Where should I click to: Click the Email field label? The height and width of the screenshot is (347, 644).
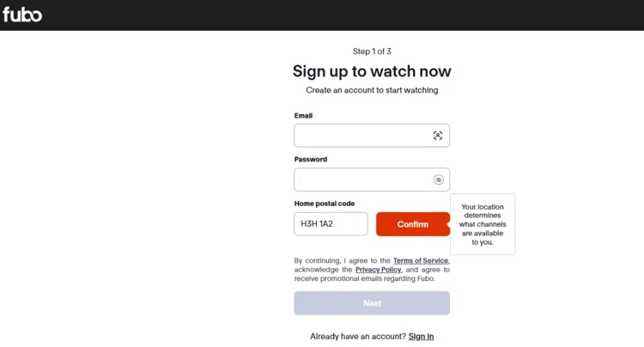click(303, 115)
